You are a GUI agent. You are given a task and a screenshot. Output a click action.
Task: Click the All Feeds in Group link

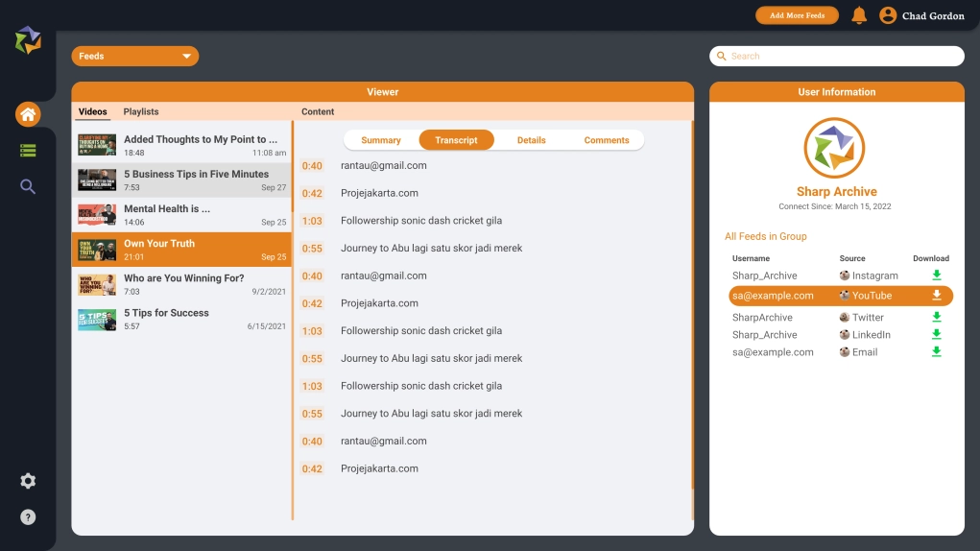pos(766,236)
